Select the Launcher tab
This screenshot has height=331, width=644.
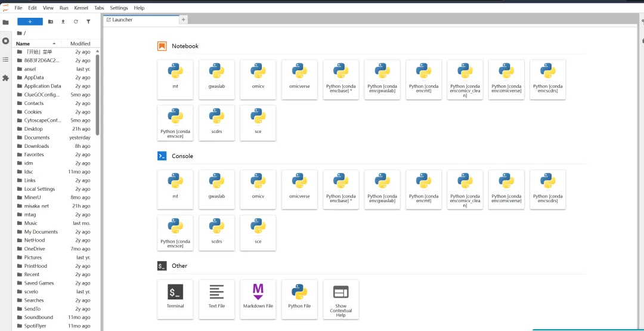pyautogui.click(x=141, y=20)
